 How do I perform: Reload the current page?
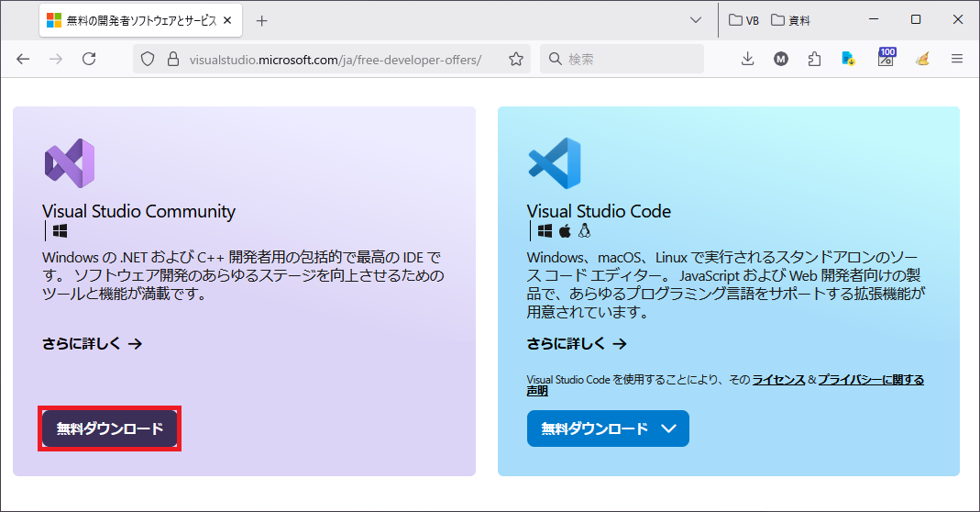[89, 59]
